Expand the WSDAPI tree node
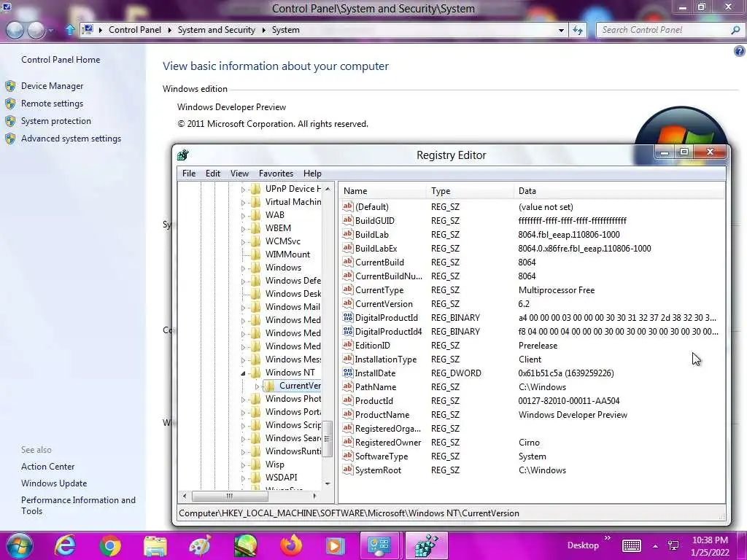This screenshot has height=560, width=747. [x=243, y=478]
